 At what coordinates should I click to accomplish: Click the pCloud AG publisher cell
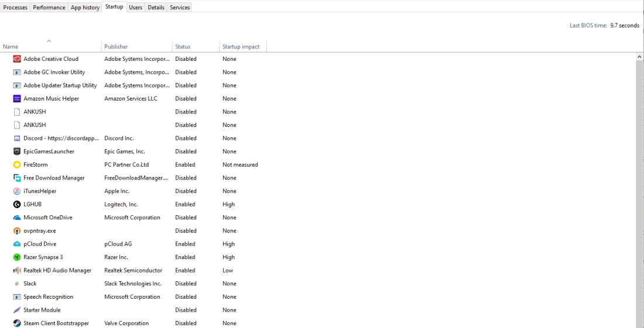tap(118, 244)
